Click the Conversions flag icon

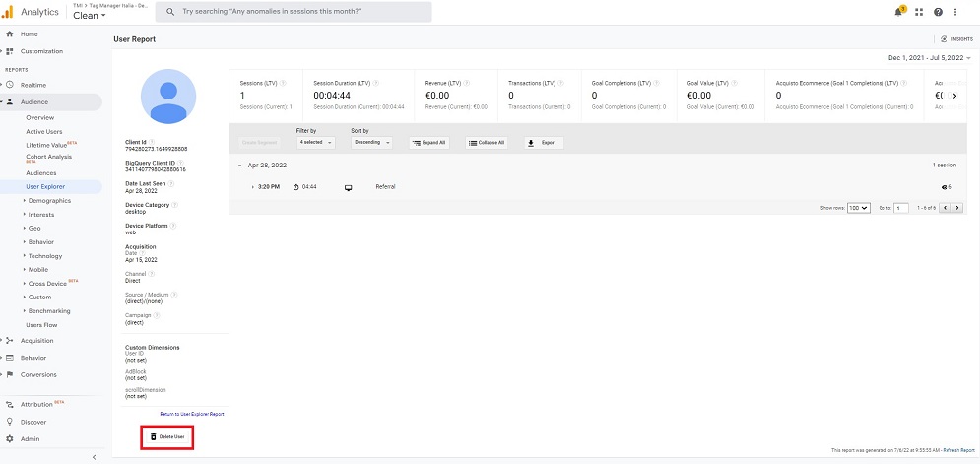coord(10,375)
